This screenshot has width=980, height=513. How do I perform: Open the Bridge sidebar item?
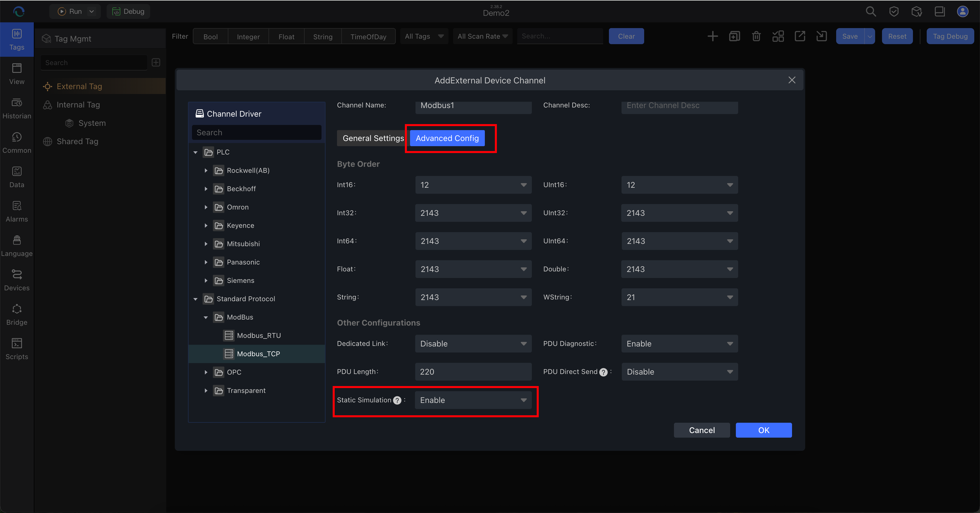17,315
